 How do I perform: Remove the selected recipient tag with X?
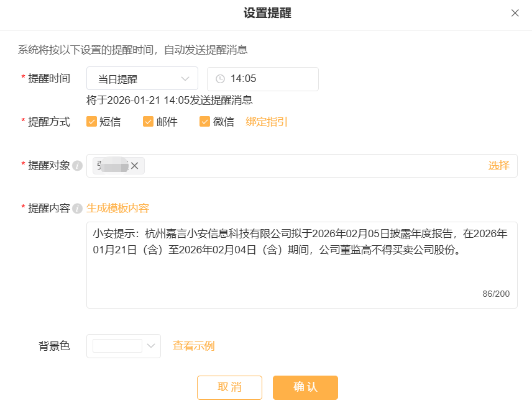tap(134, 165)
